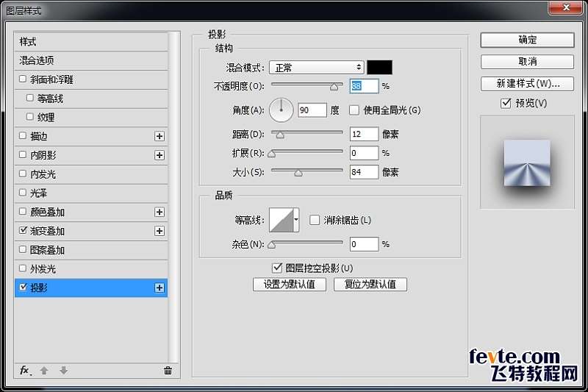Click the angle dial for 角度

pos(282,110)
